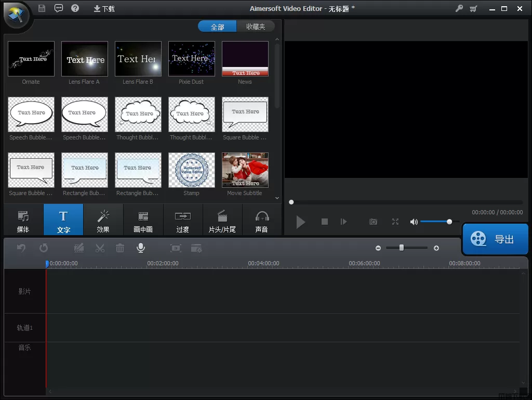Zoom in the timeline with plus

[436, 248]
